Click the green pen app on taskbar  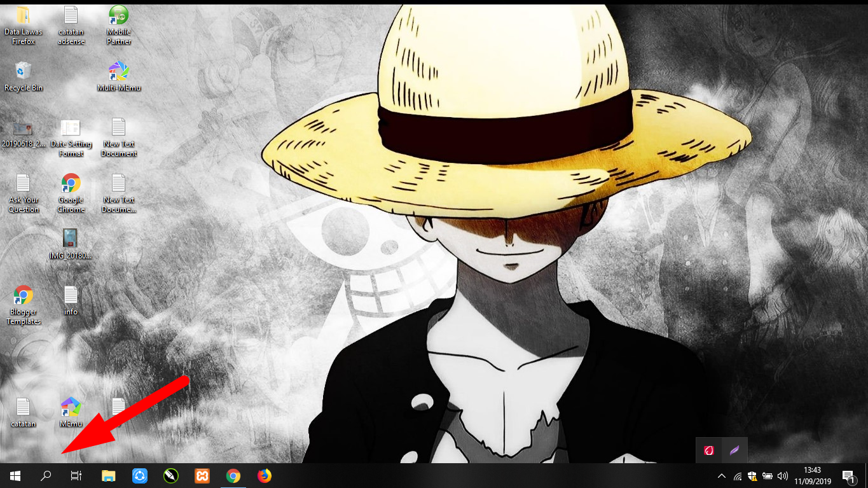tap(171, 476)
